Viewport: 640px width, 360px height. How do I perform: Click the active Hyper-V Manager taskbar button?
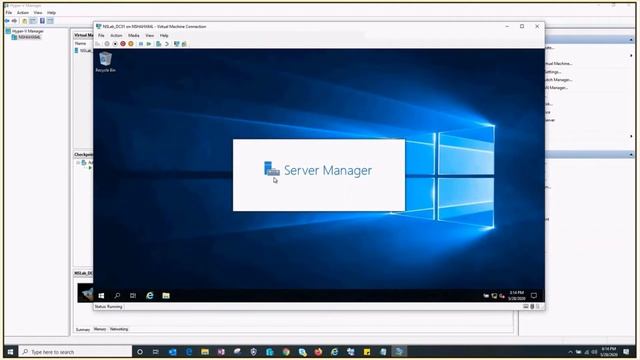pyautogui.click(x=399, y=351)
